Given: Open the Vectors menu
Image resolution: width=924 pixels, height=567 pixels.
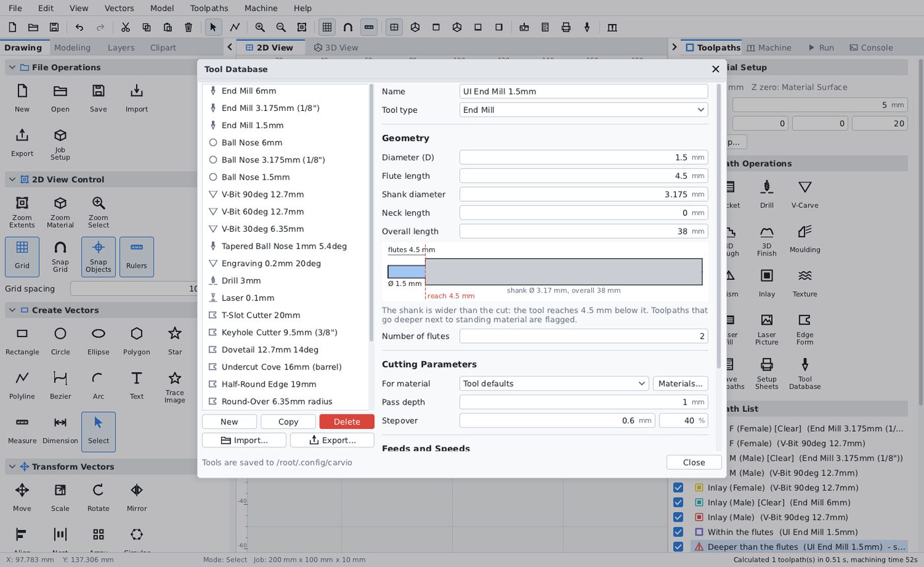Looking at the screenshot, I should tap(119, 8).
